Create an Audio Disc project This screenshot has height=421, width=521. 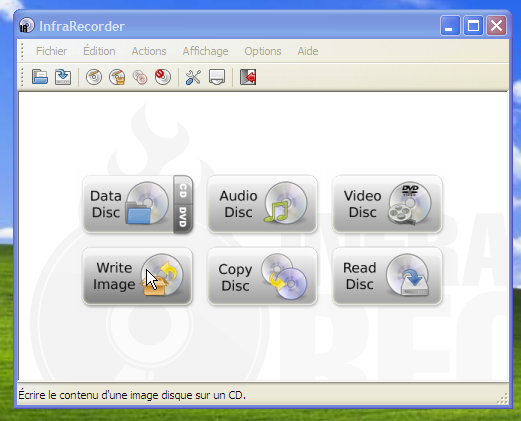point(262,204)
